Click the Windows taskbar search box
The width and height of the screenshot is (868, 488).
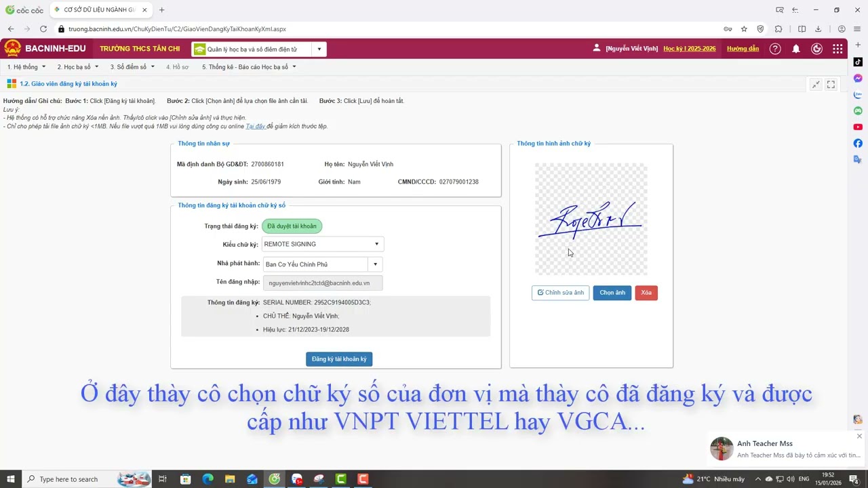pyautogui.click(x=87, y=479)
